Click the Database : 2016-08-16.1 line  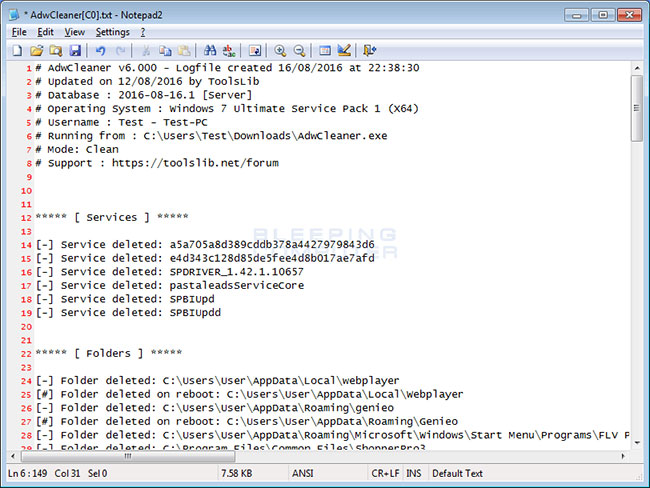pos(143,95)
